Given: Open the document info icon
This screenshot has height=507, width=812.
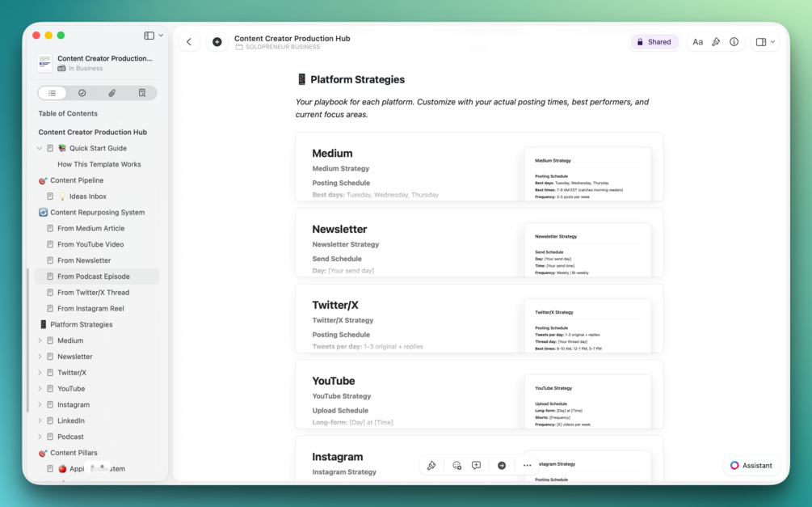Looking at the screenshot, I should tap(734, 42).
